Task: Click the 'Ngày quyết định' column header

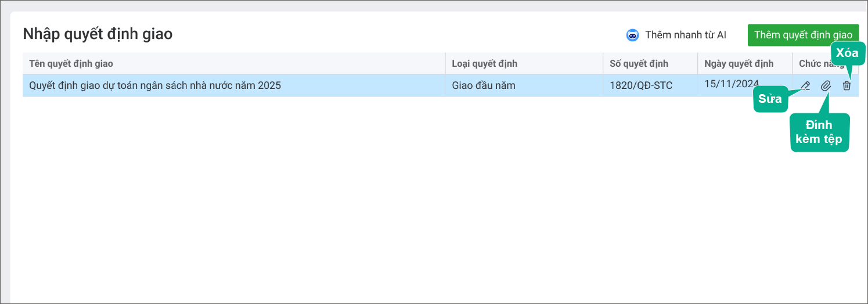Action: (739, 63)
